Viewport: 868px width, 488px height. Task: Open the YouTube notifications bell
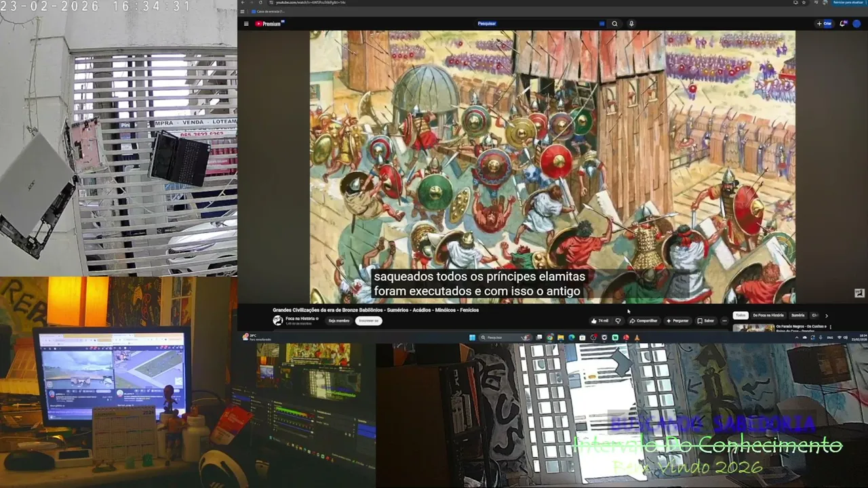[x=843, y=24]
